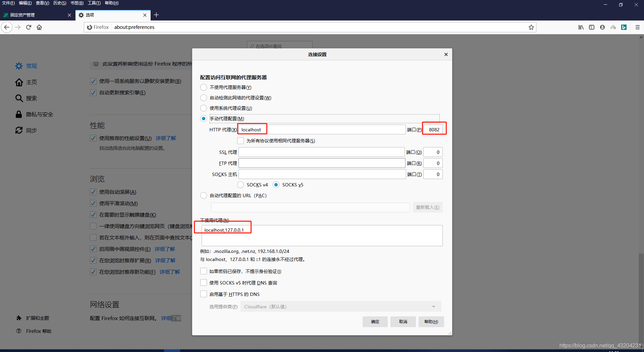This screenshot has height=352, width=644.
Task: Click the 帮助 button in dialog
Action: (x=431, y=322)
